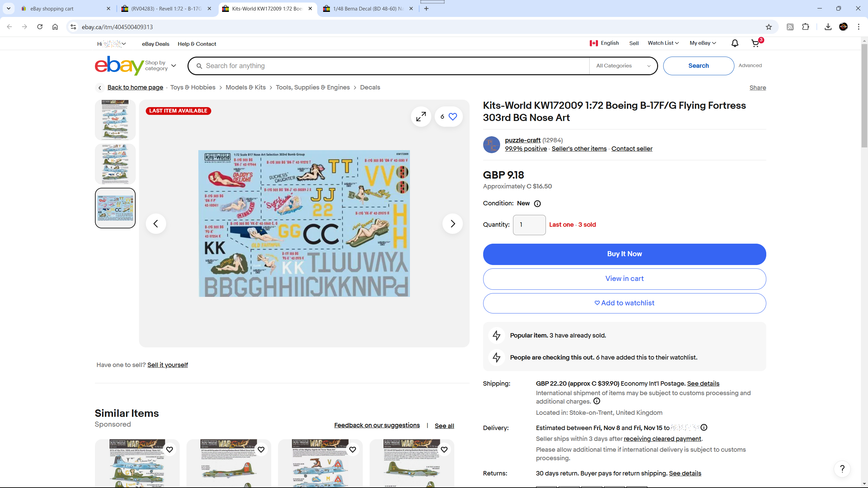Viewport: 868px width, 488px height.
Task: Open the help question mark button
Action: pyautogui.click(x=842, y=469)
